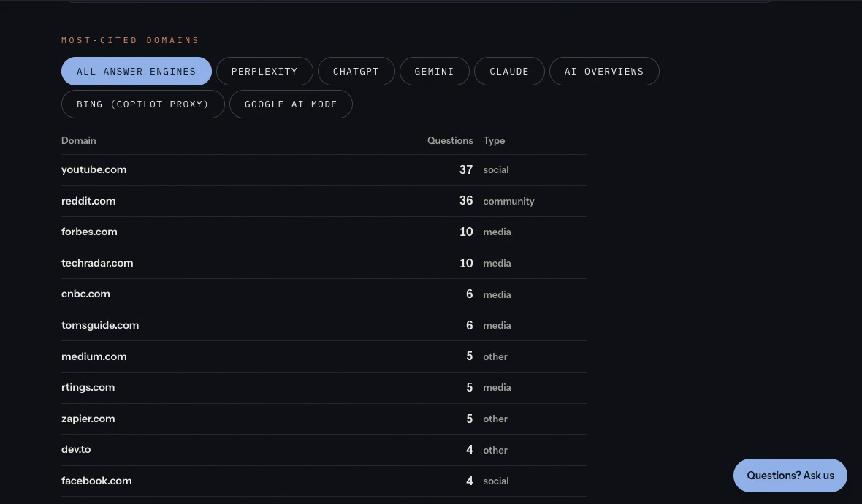Click the question count 6 for cnbc.com
The image size is (862, 504).
(470, 294)
